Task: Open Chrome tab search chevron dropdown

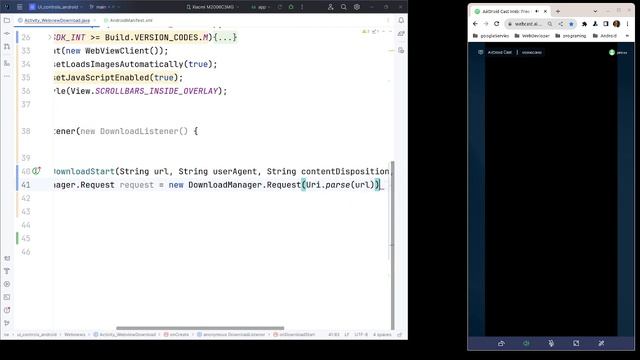Action: tap(595, 11)
